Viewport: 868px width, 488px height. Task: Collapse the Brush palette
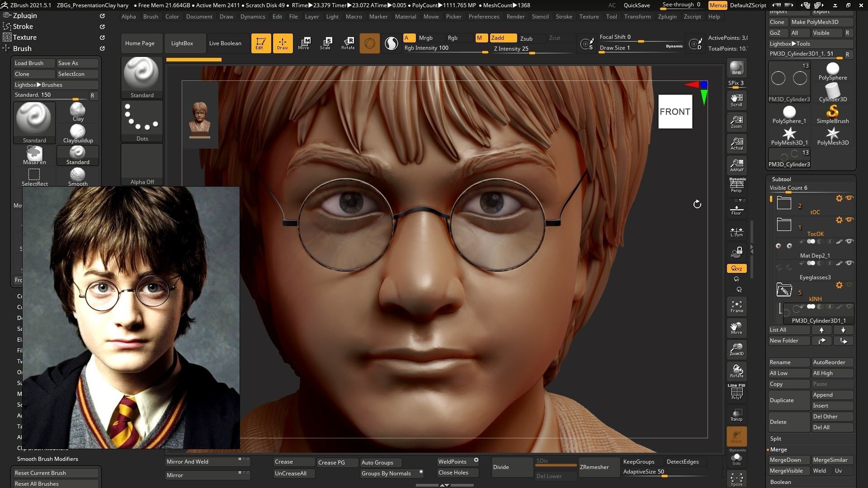click(22, 48)
